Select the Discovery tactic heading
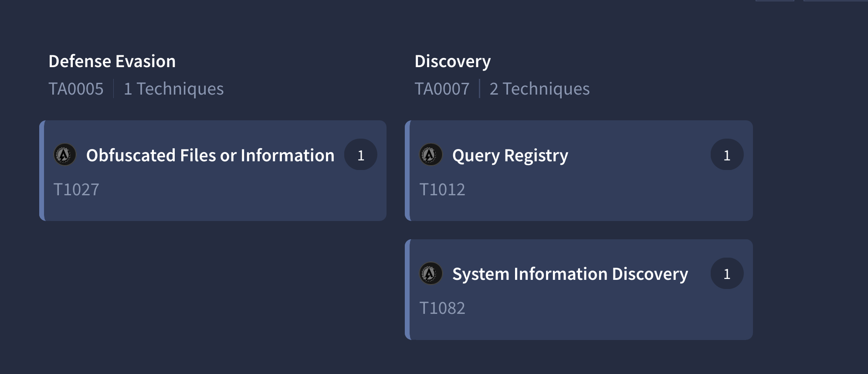The height and width of the screenshot is (374, 868). point(453,62)
